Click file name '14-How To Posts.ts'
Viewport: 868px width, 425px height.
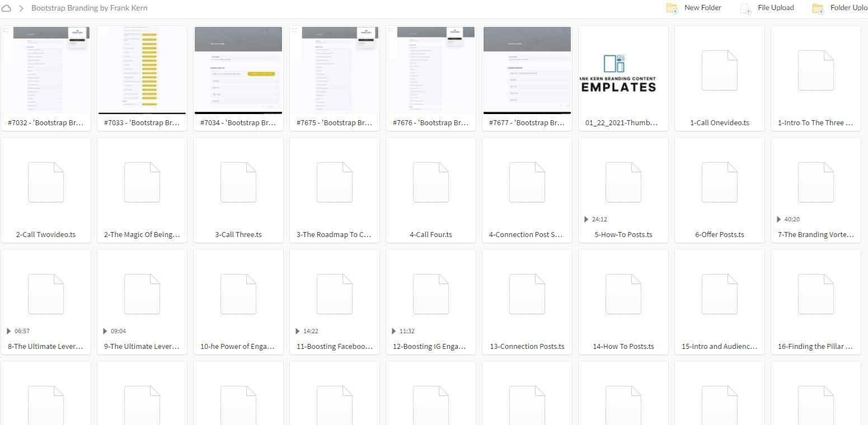623,346
